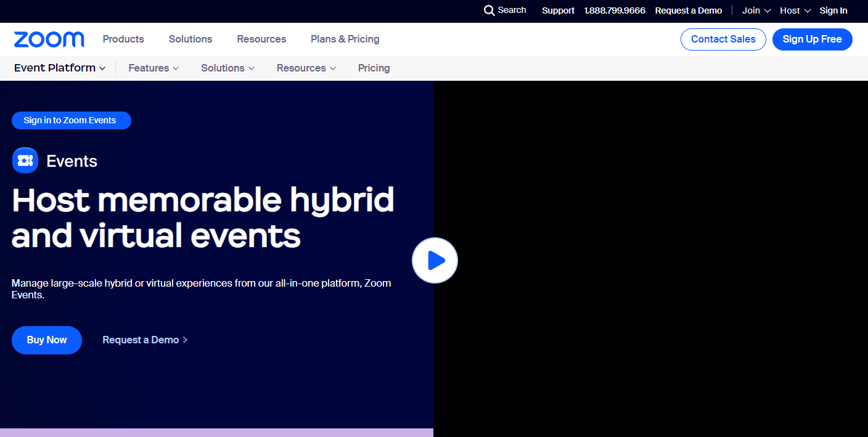Click the Buy Now button
The width and height of the screenshot is (868, 437).
pos(47,340)
